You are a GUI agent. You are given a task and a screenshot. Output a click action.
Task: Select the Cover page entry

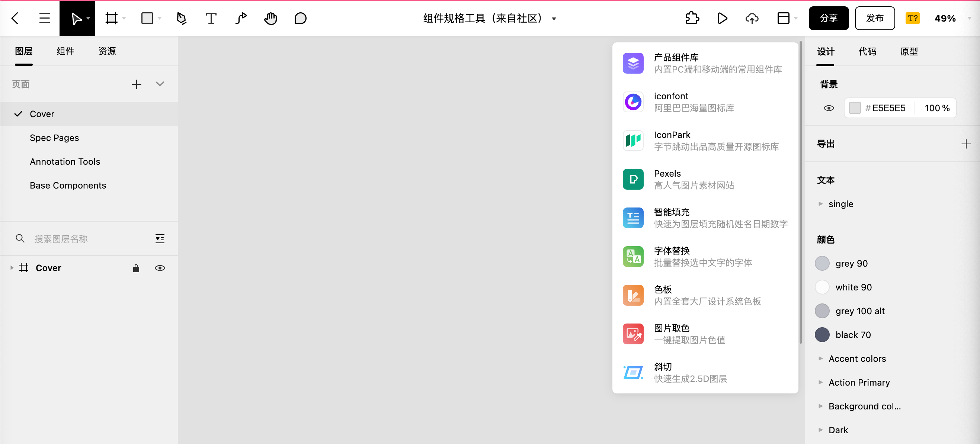(x=89, y=114)
